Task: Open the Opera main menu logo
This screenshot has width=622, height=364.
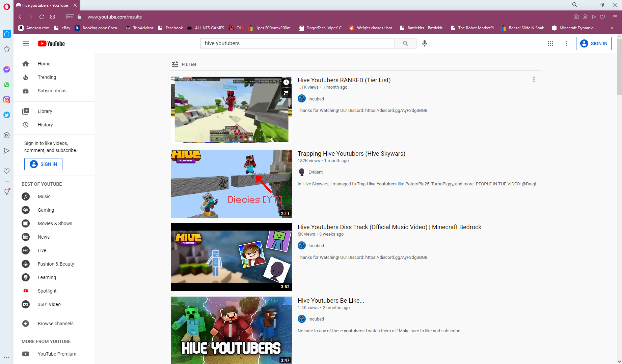Action: 7,7
